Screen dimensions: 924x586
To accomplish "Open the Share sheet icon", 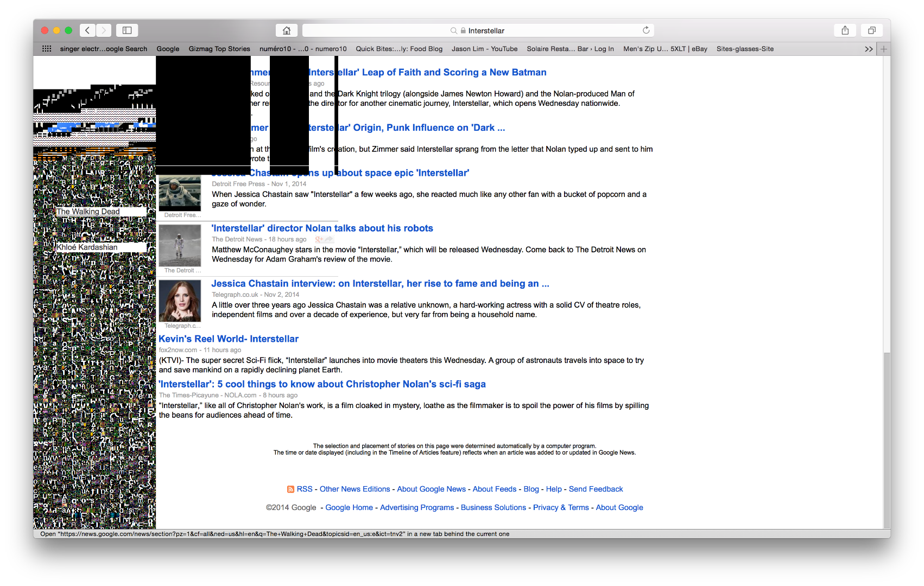I will 845,30.
